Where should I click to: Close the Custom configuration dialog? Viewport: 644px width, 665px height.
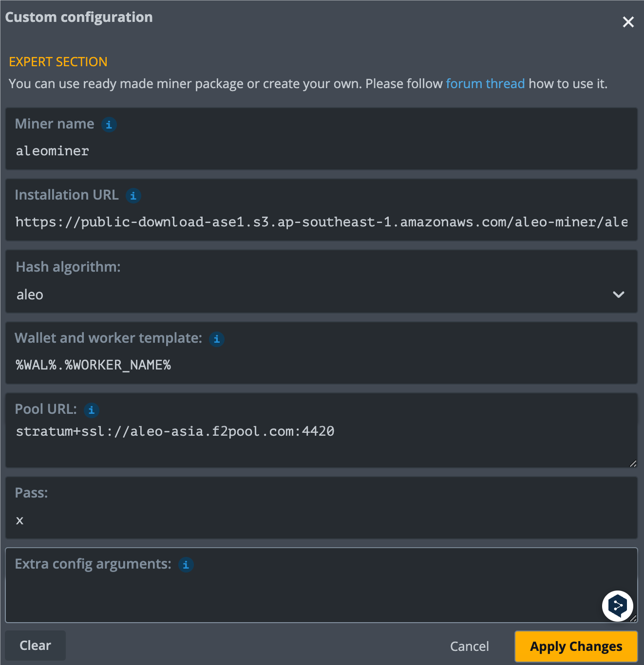[x=628, y=22]
